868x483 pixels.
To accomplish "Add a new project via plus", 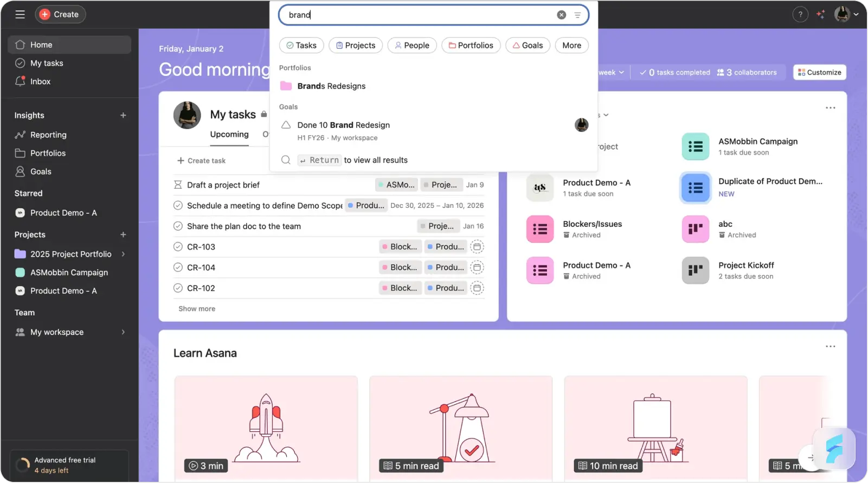I will [x=123, y=235].
